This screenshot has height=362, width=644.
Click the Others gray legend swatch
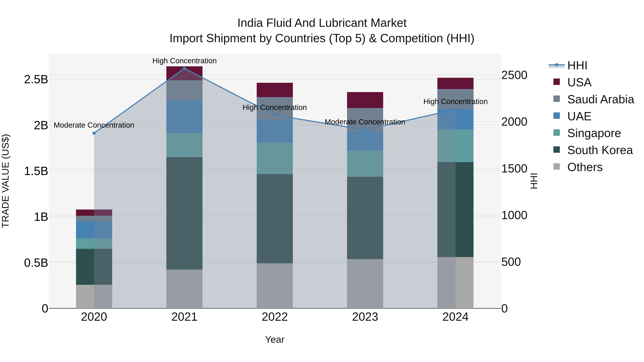click(x=557, y=166)
